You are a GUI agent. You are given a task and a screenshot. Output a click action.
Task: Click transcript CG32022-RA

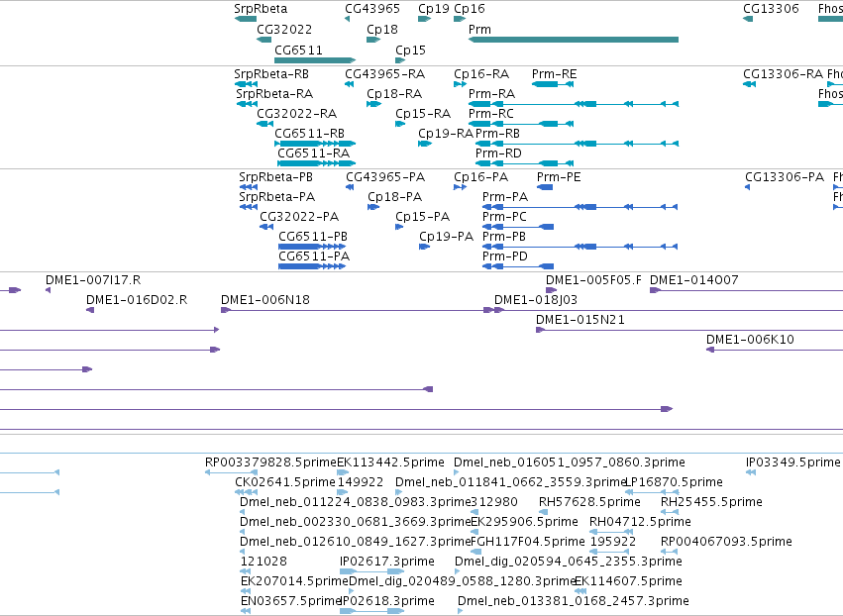point(297,114)
